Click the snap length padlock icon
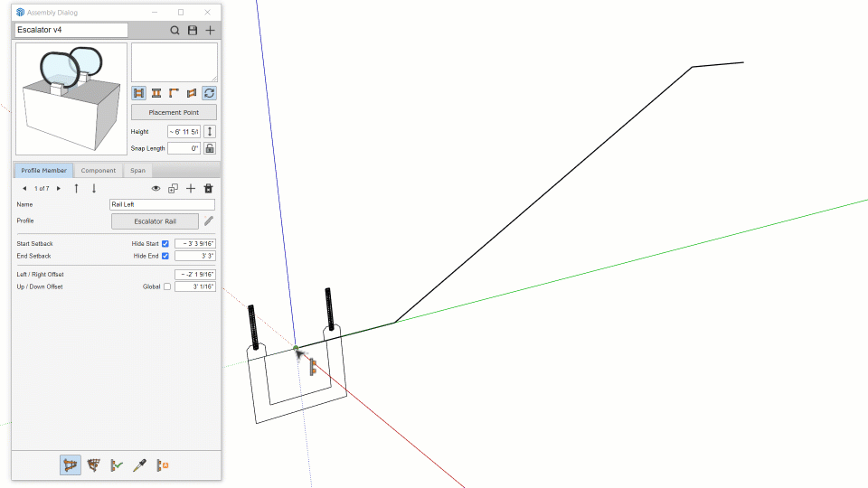Viewport: 868px width, 488px height. [x=209, y=148]
